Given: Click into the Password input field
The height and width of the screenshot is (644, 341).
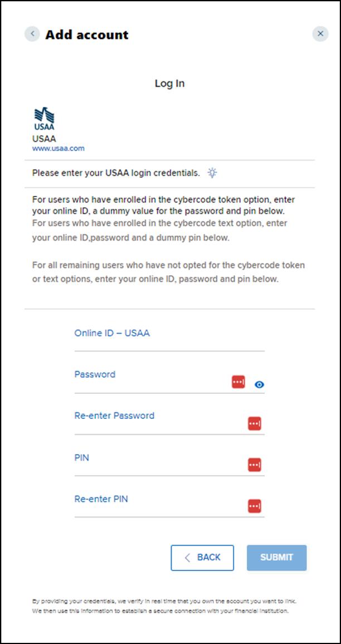Looking at the screenshot, I should coord(150,383).
